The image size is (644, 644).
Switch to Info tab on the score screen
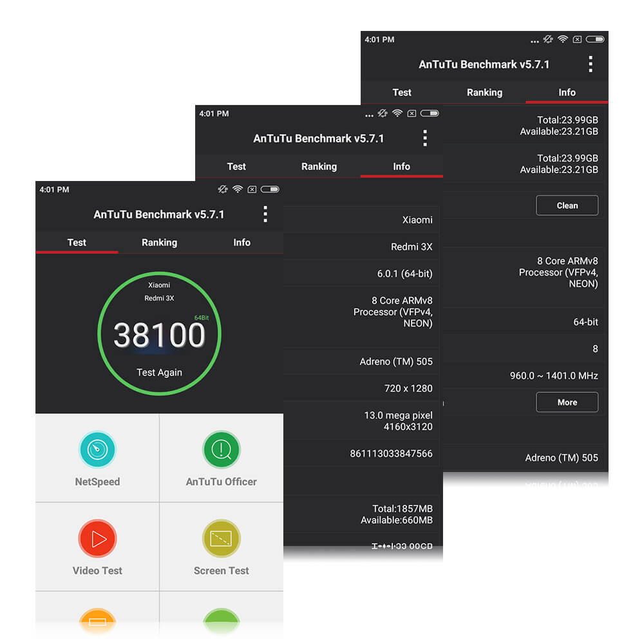241,242
